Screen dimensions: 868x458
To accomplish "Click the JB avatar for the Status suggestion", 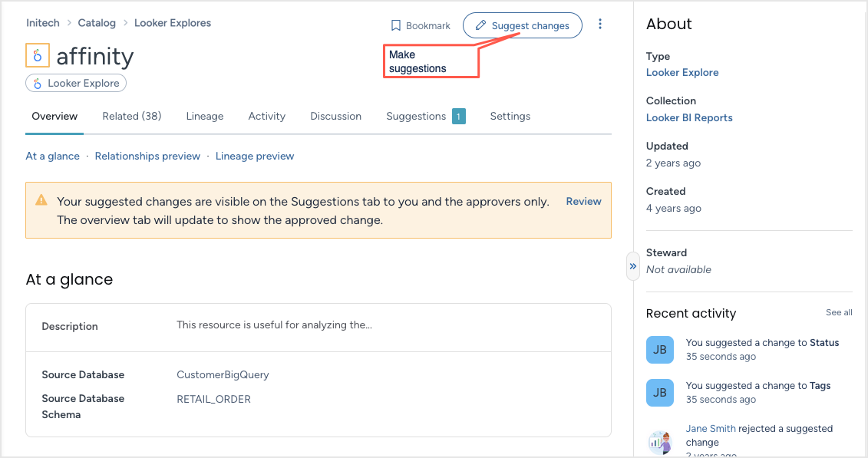I will [x=659, y=349].
